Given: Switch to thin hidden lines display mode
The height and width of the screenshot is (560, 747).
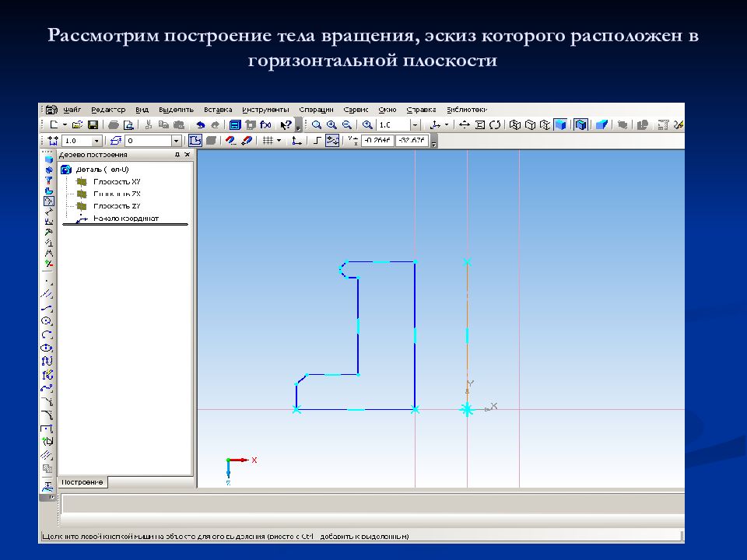Looking at the screenshot, I should 545,124.
